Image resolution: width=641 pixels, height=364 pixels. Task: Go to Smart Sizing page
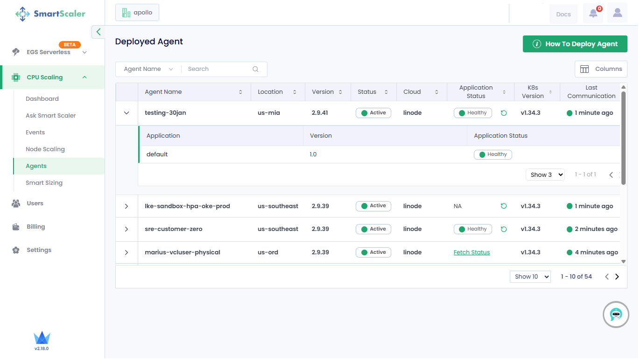(x=44, y=183)
